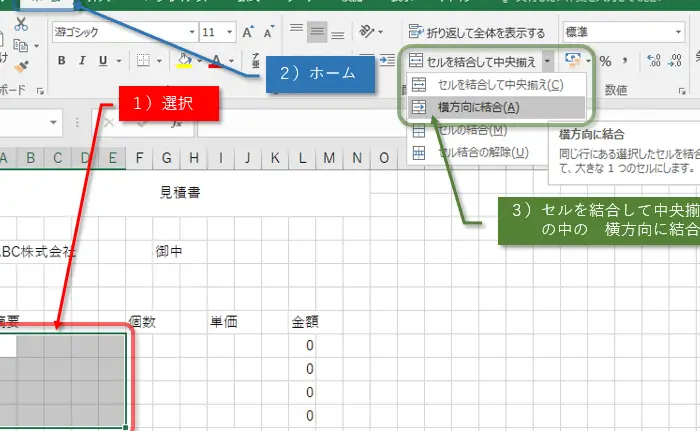Select column M header
Image resolution: width=700 pixels, height=431 pixels.
tap(329, 158)
